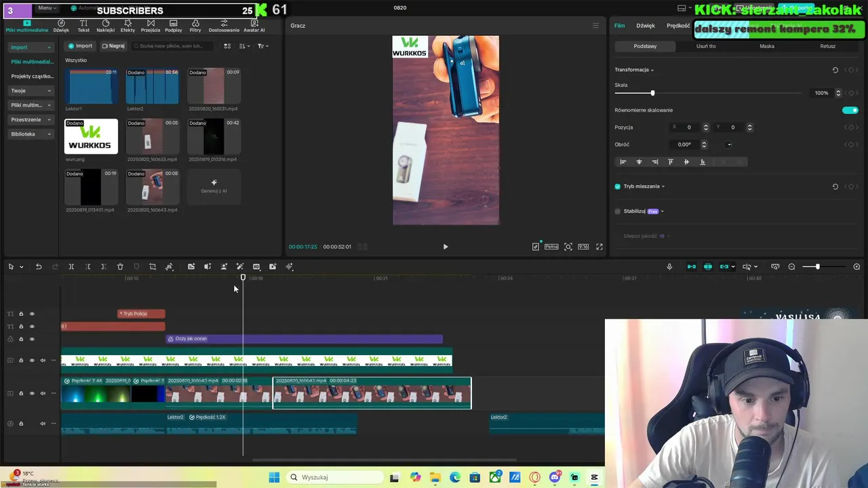Play the preview video
This screenshot has width=868, height=488.
coord(446,247)
